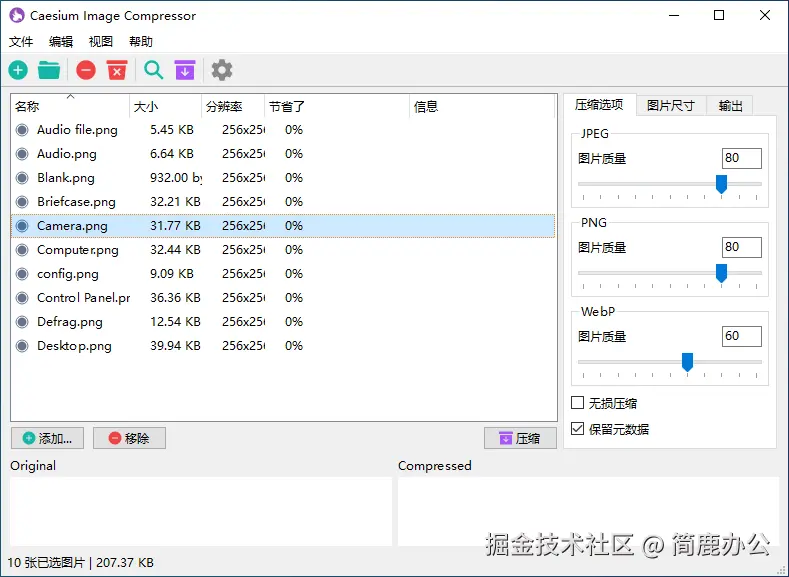The height and width of the screenshot is (577, 789).
Task: Click the WebP quality value field
Action: tap(742, 337)
